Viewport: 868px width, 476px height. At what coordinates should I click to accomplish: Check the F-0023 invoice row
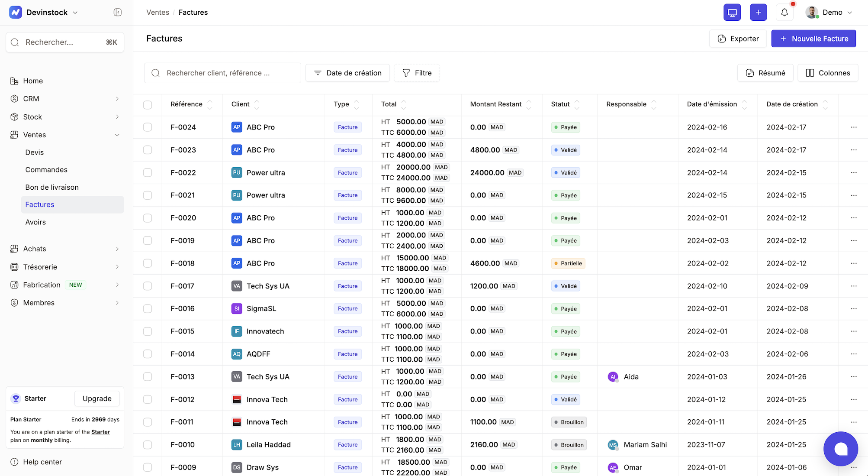point(148,150)
